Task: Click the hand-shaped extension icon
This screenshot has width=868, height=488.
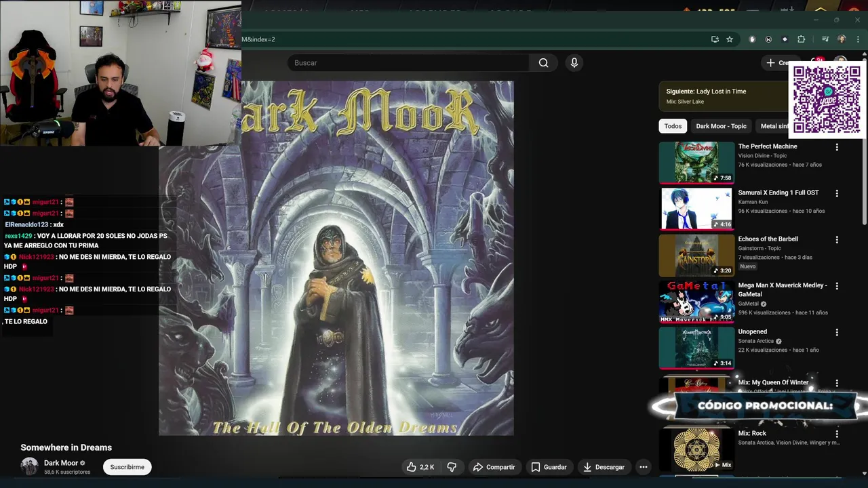Action: click(x=752, y=39)
